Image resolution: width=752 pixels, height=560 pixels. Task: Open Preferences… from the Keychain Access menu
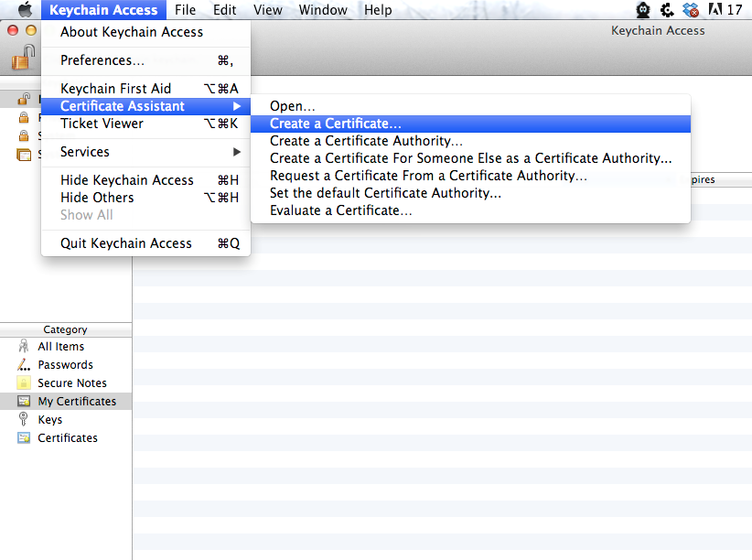102,60
